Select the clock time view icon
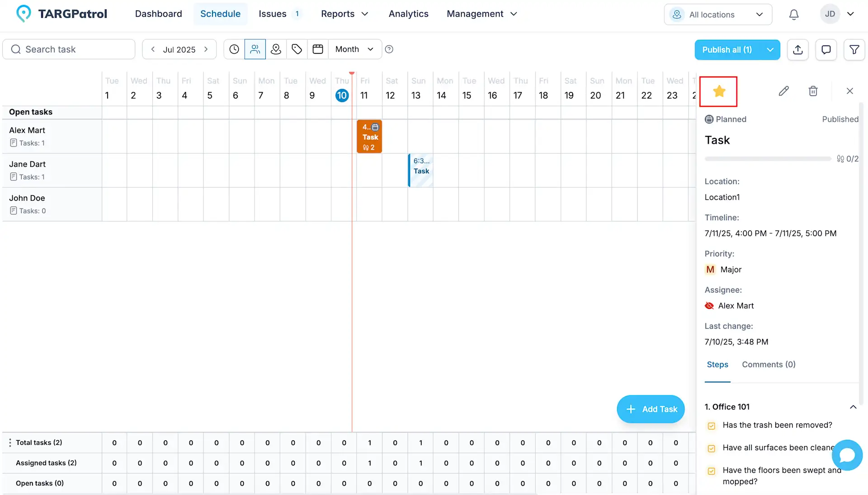The image size is (868, 495). click(234, 49)
